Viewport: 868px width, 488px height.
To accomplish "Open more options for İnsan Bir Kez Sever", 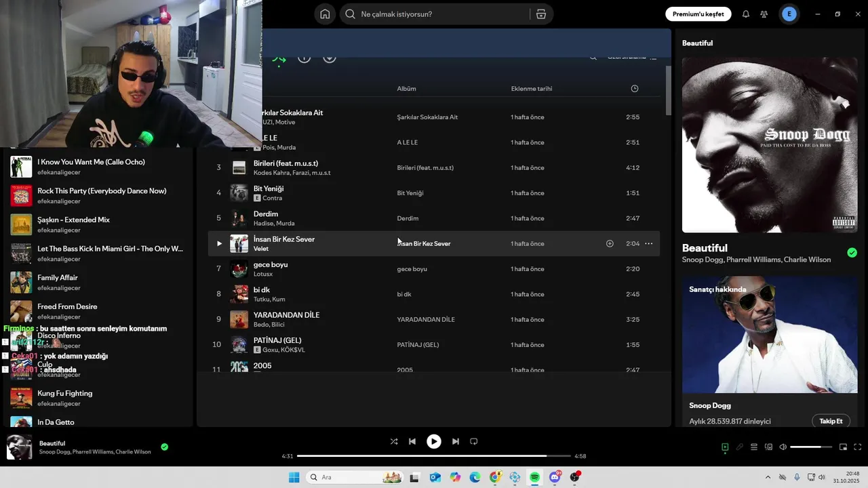I will pyautogui.click(x=649, y=243).
